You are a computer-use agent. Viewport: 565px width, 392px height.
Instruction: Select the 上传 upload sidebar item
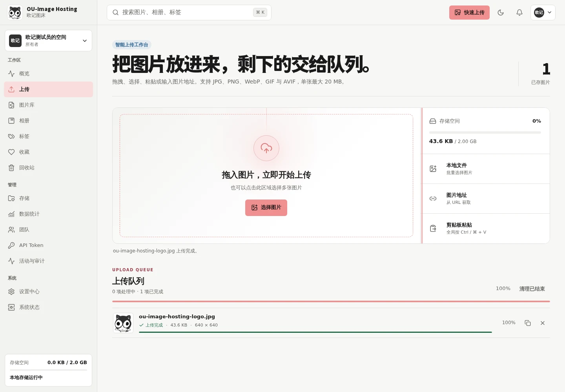[x=48, y=89]
